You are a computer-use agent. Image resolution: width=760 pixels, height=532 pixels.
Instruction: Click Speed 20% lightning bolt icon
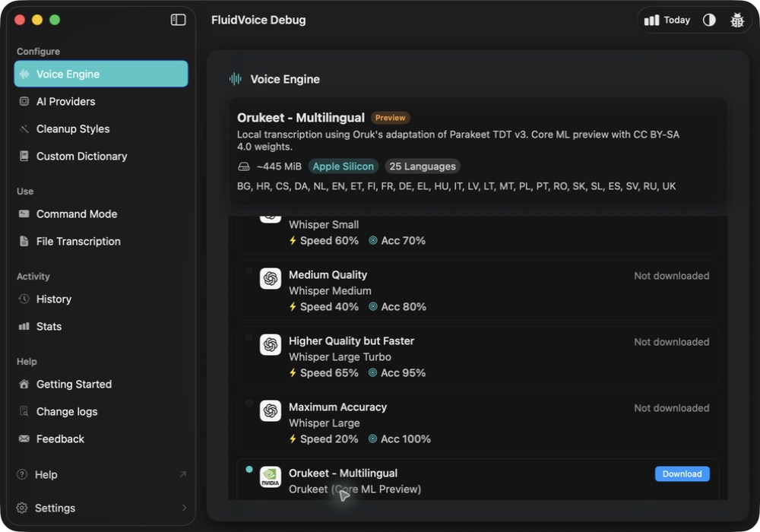293,439
